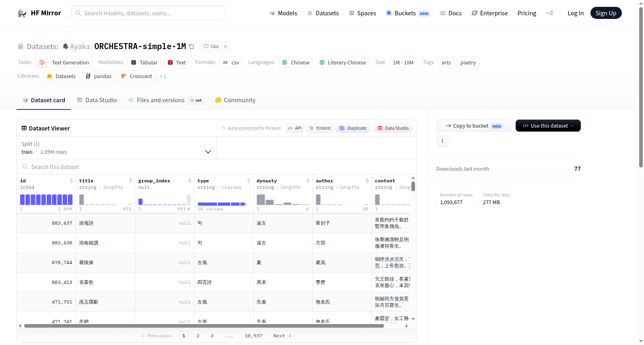Sort by the title column arrows

(x=130, y=181)
